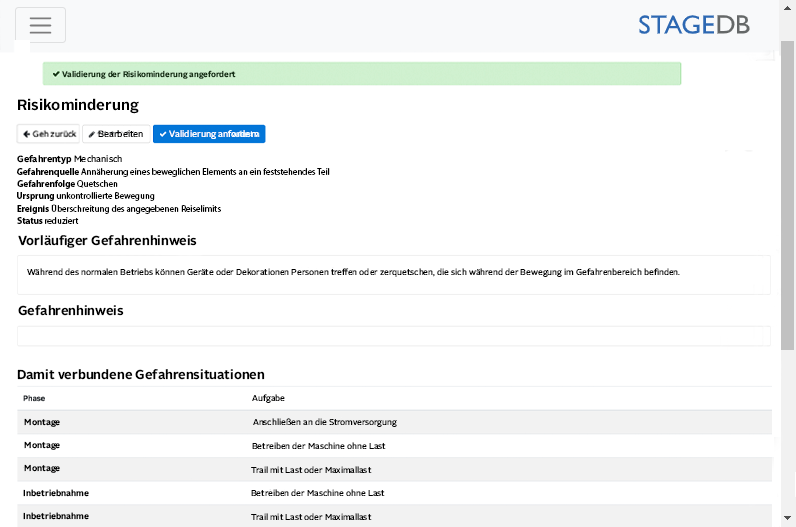This screenshot has width=796, height=527.
Task: Click the empty Gefahrenhinweis box
Action: (393, 336)
